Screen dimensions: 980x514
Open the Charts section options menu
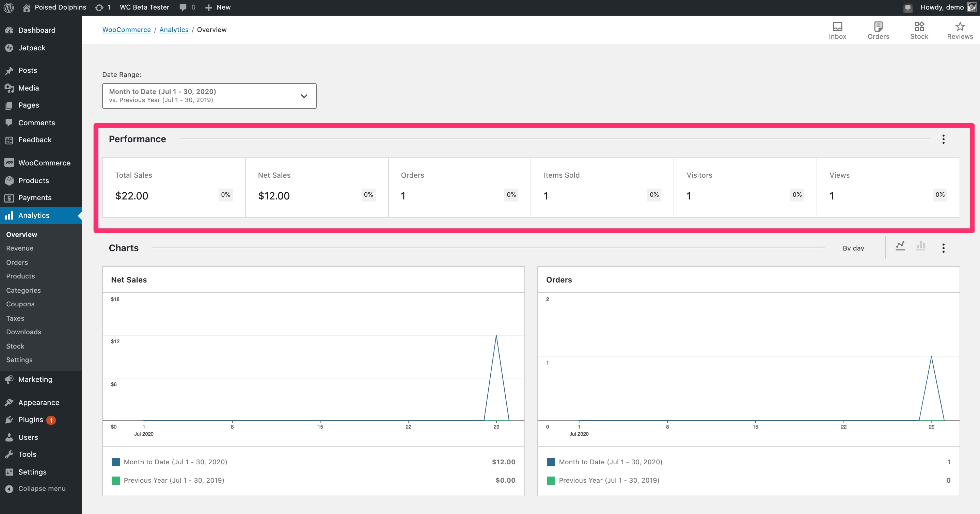tap(943, 248)
